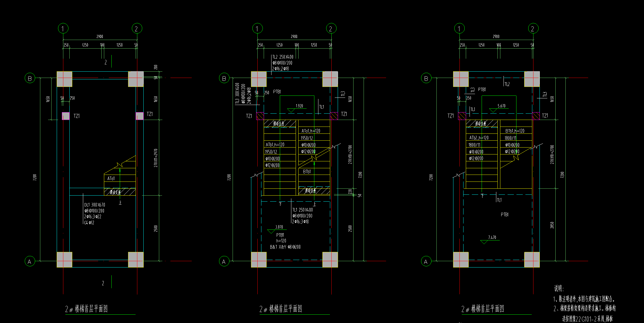Click grid bubble 'A' of left plan
644x323 pixels.
tap(30, 261)
